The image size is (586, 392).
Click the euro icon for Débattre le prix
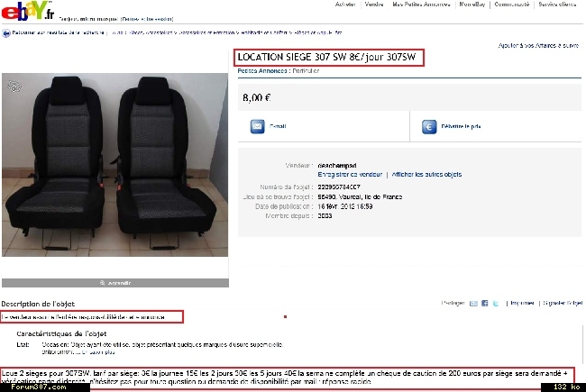click(429, 127)
